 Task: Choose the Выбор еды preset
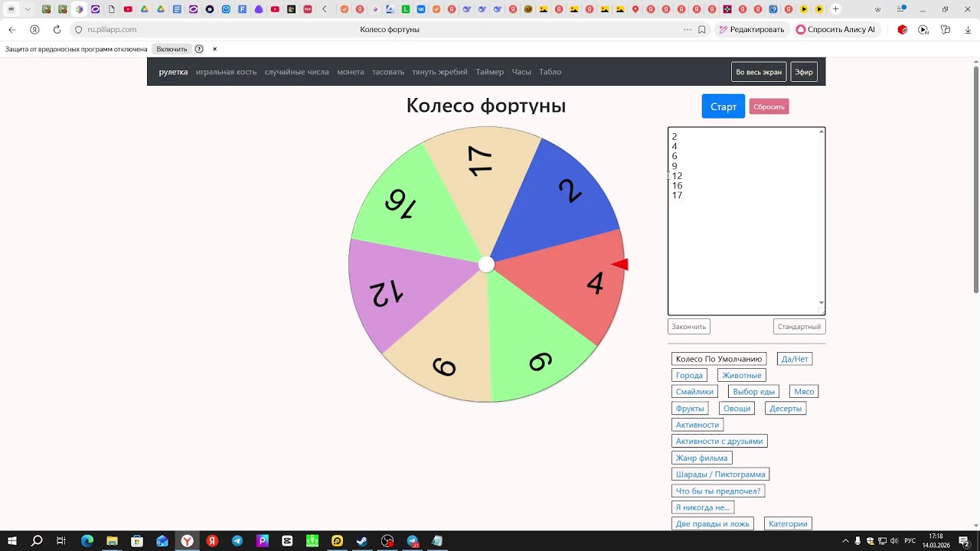coord(754,392)
